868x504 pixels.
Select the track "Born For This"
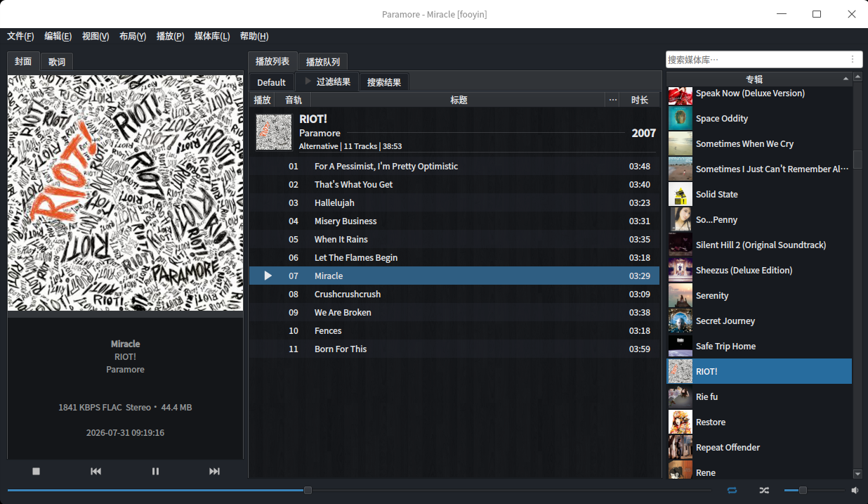click(454, 349)
